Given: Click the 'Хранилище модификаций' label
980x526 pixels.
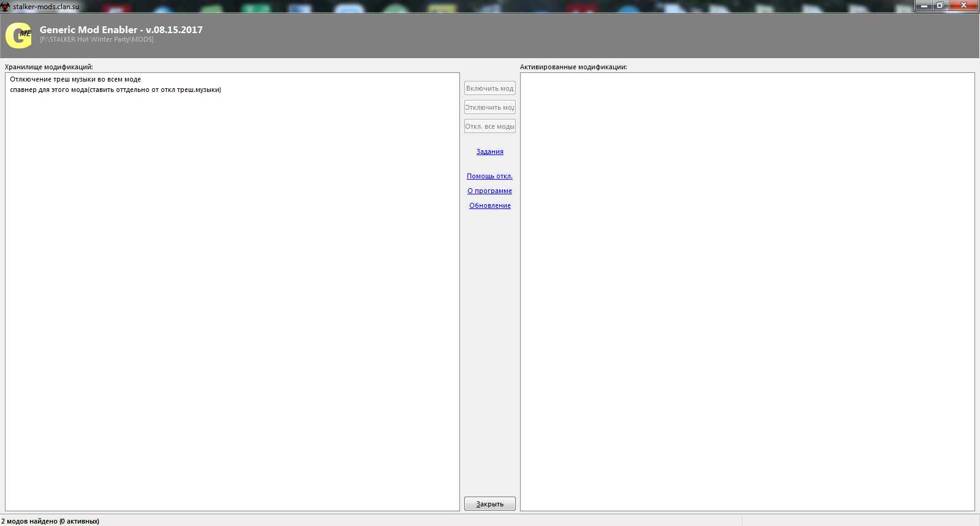Looking at the screenshot, I should 49,67.
